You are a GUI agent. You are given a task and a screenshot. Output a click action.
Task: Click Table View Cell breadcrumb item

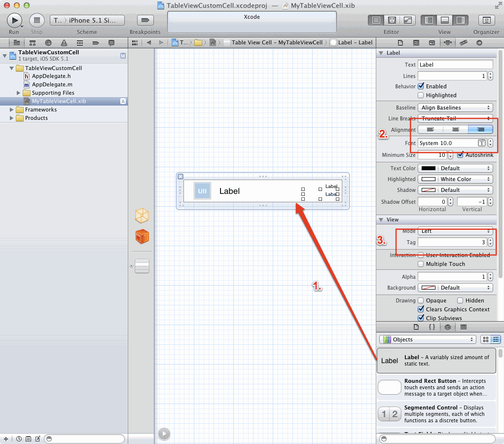coord(277,42)
